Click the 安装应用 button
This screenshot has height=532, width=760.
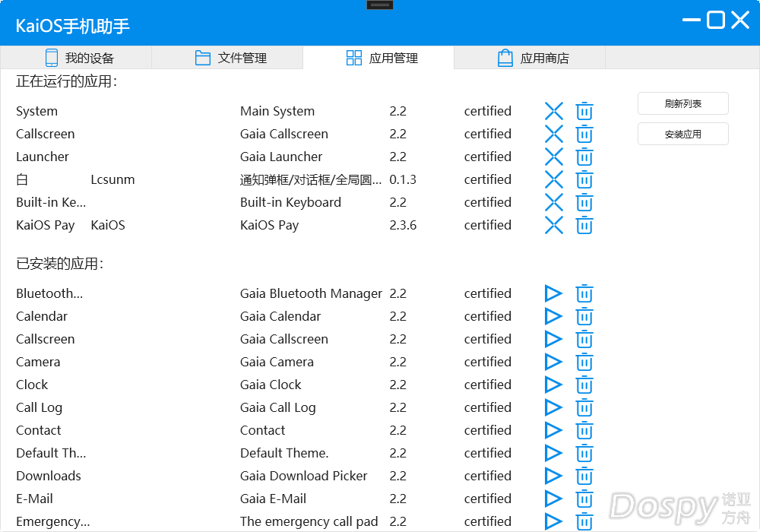[683, 135]
